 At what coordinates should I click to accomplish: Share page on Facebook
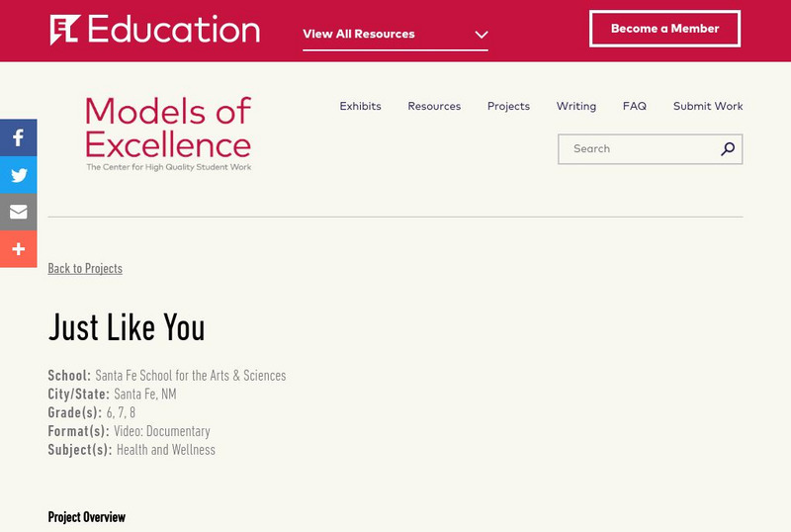point(18,138)
